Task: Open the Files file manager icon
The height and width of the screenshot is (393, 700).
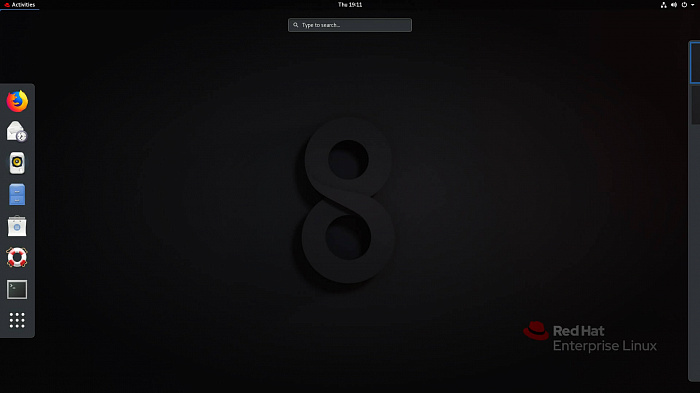Action: pyautogui.click(x=17, y=195)
